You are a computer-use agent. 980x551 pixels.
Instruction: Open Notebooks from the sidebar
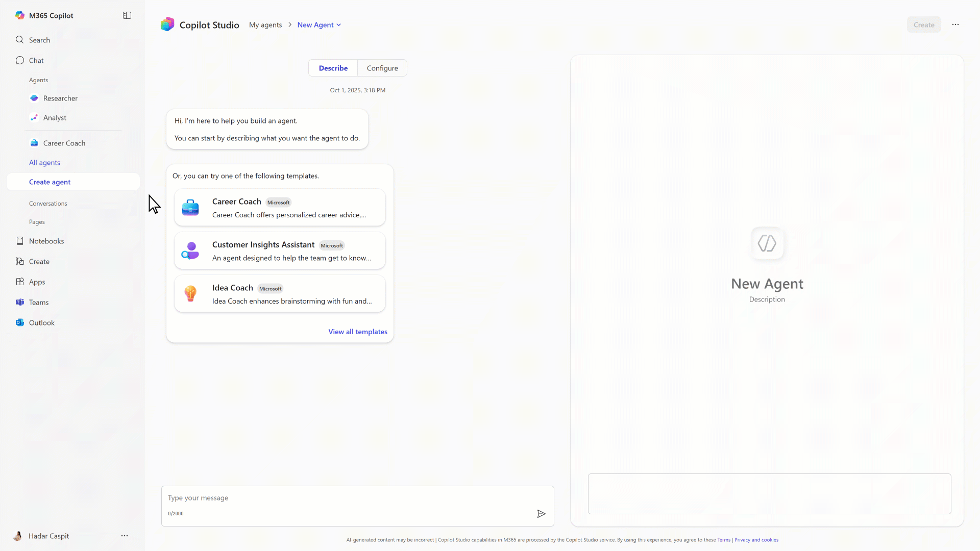[47, 241]
